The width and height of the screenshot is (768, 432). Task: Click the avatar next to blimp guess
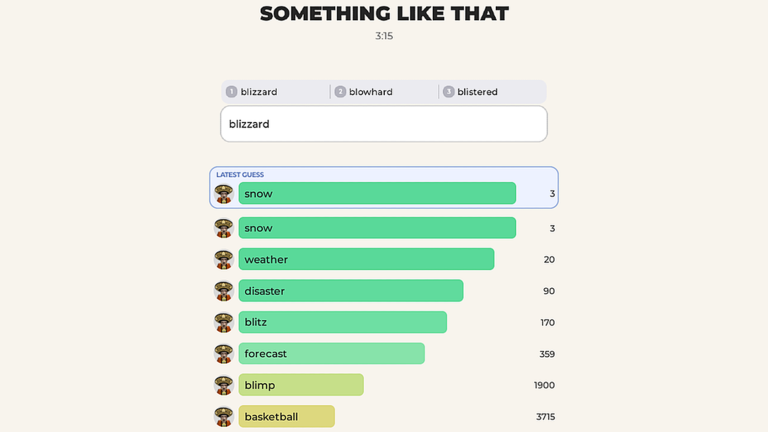click(x=224, y=385)
